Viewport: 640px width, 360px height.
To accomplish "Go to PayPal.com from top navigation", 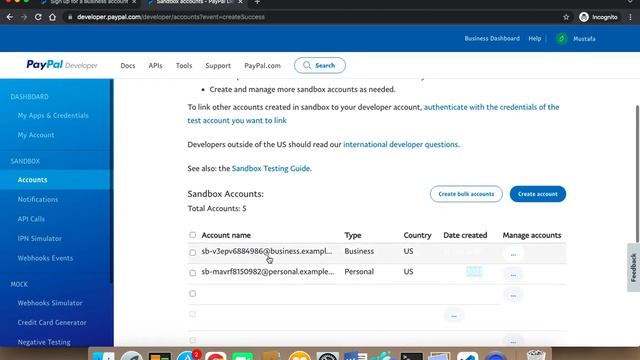I will coord(262,66).
